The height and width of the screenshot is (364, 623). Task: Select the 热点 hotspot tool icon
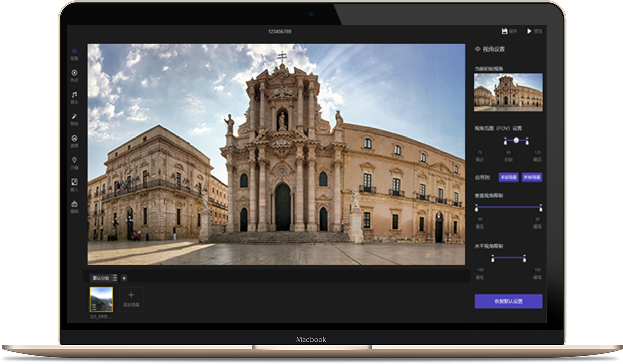tap(74, 73)
